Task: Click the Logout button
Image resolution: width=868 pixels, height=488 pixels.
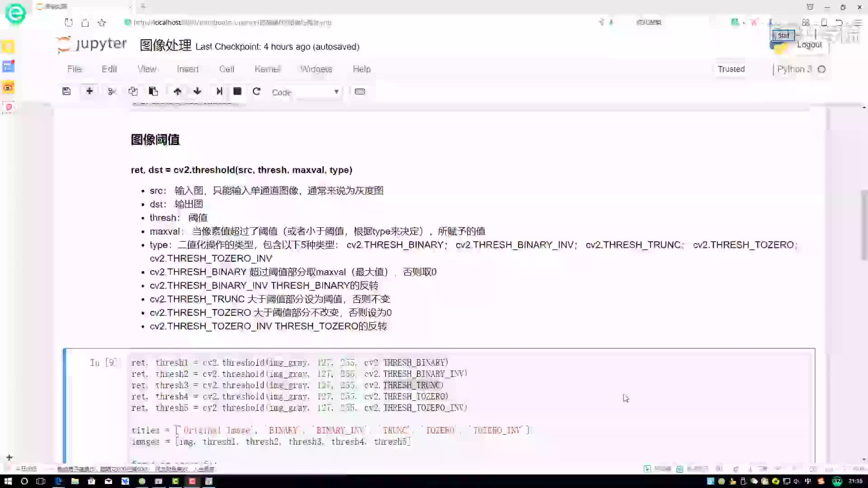Action: 809,45
